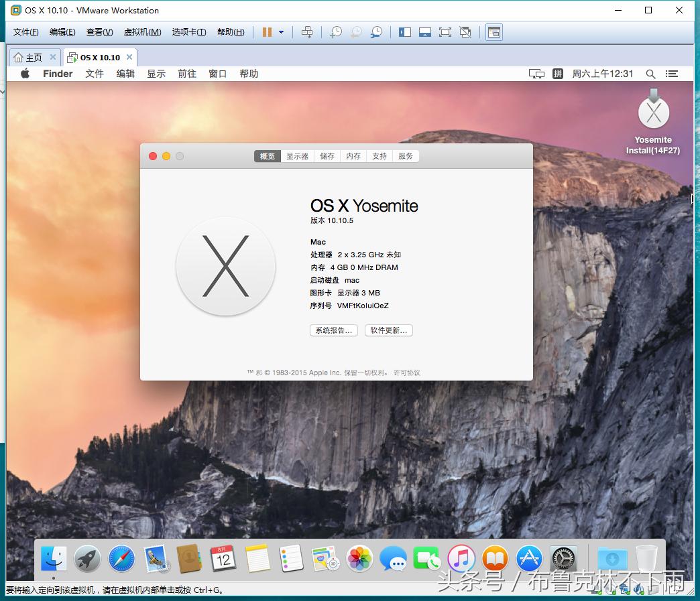This screenshot has height=601, width=700.
Task: Open System Preferences from the Dock
Action: pos(562,558)
